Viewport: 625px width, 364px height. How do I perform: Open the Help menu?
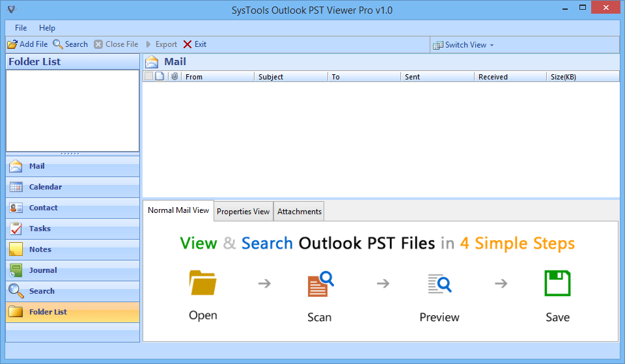(x=47, y=28)
